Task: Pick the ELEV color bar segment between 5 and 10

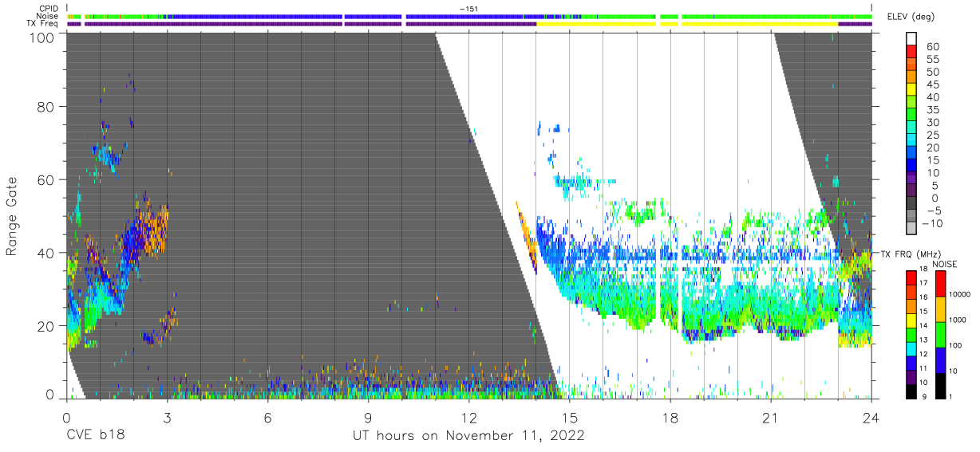Action: [911, 178]
